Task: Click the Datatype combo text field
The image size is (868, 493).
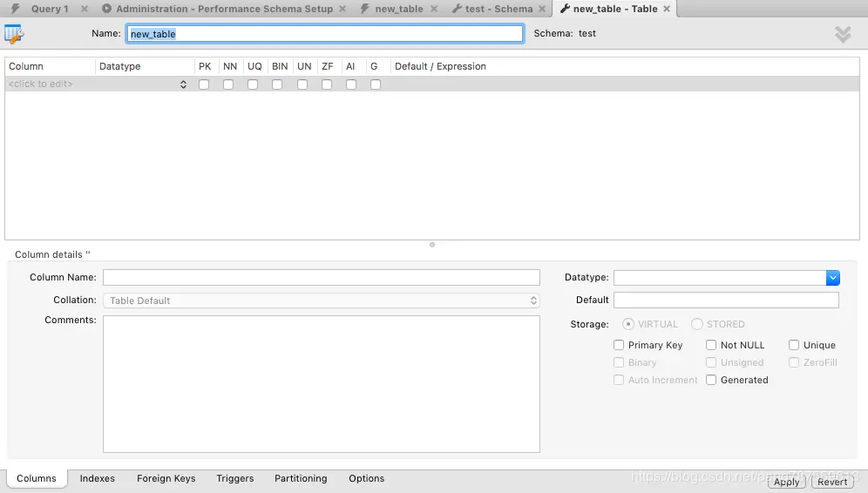Action: 720,278
